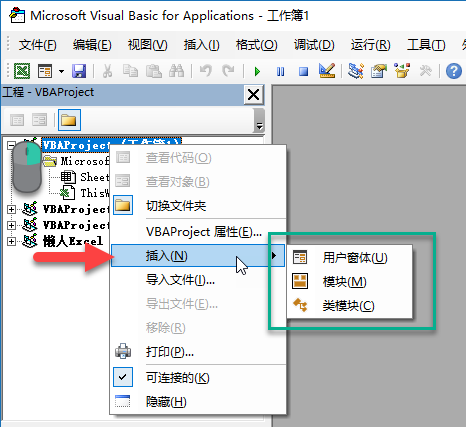The image size is (466, 427).
Task: Choose VBAProject 属性(E)... in context menu
Action: 198,232
